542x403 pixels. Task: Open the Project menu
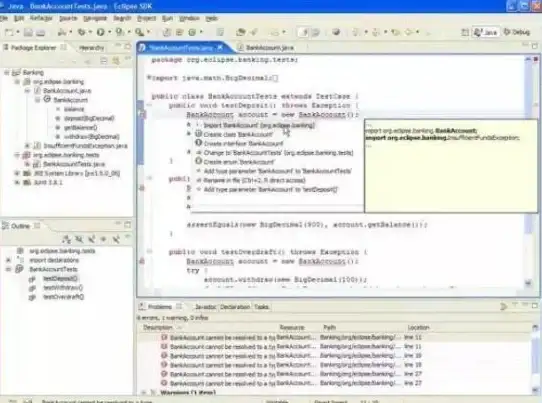[147, 18]
